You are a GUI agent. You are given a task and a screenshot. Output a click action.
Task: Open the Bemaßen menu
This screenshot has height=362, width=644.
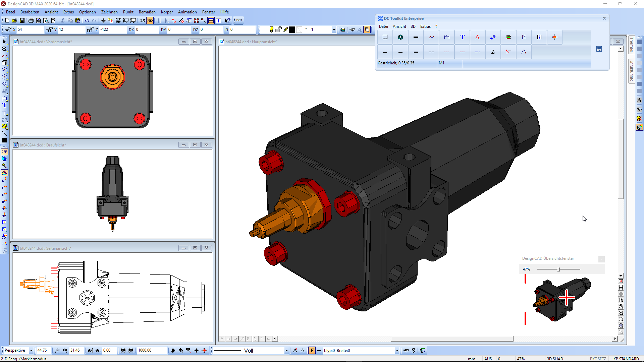147,12
